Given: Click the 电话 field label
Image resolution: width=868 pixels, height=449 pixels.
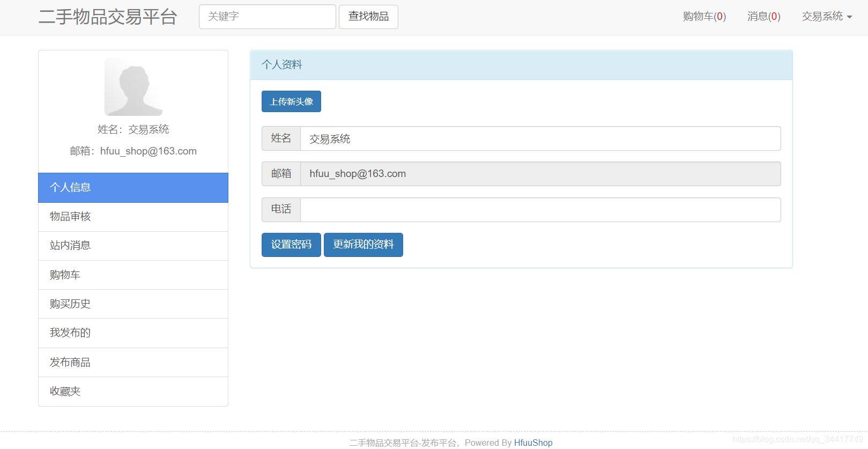Looking at the screenshot, I should click(x=281, y=210).
